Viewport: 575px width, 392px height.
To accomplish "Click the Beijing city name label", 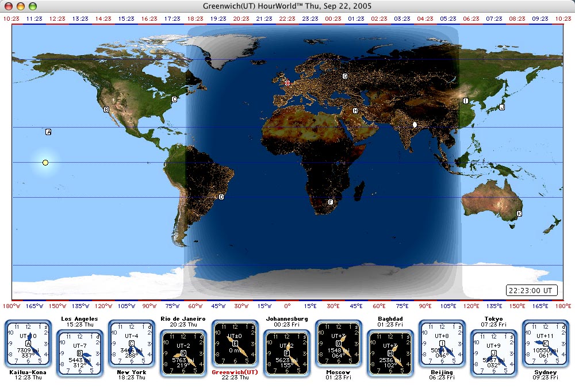I will pos(442,372).
